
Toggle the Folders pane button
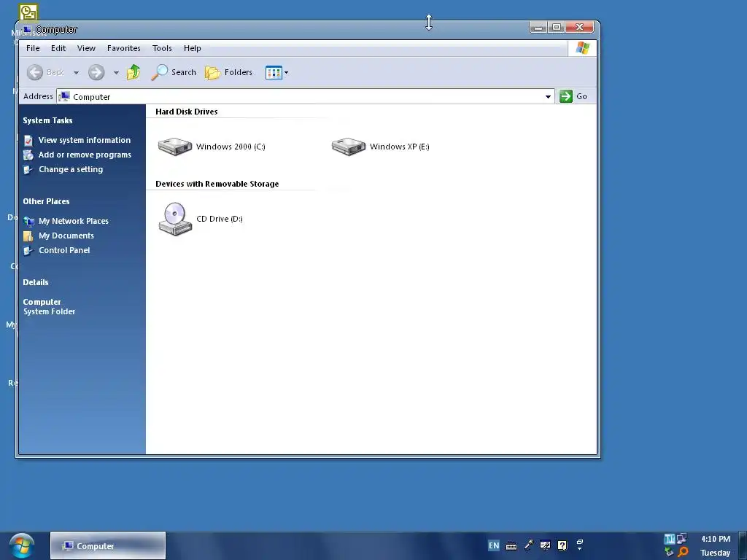(228, 72)
